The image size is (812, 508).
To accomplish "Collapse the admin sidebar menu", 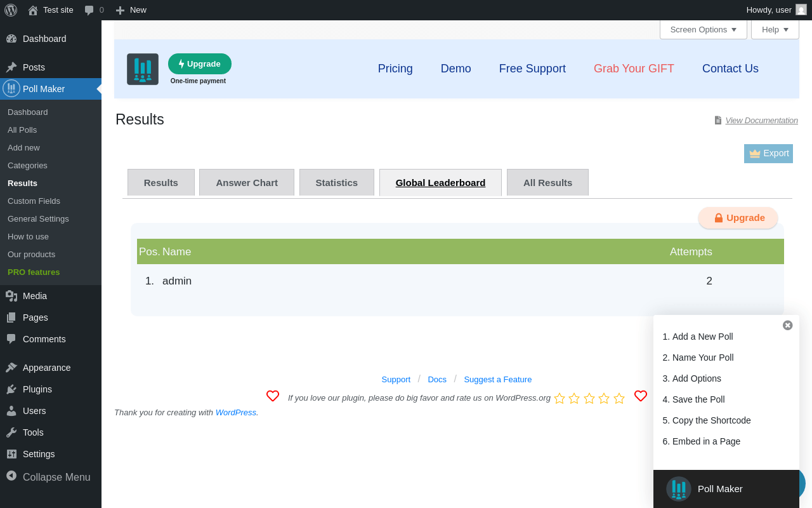I will tap(48, 477).
